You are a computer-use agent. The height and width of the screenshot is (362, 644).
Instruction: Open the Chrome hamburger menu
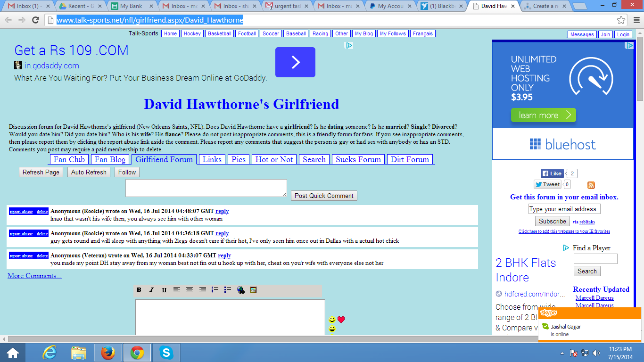(637, 20)
